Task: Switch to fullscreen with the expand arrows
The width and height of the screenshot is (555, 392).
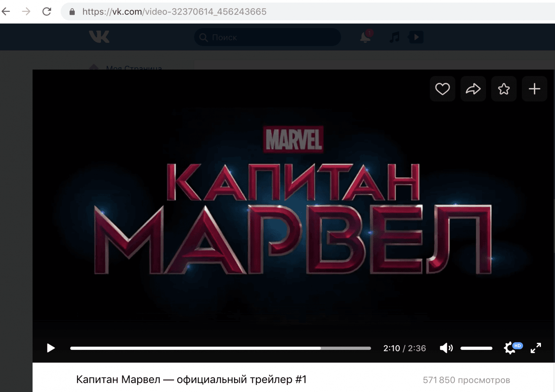Action: coord(536,348)
